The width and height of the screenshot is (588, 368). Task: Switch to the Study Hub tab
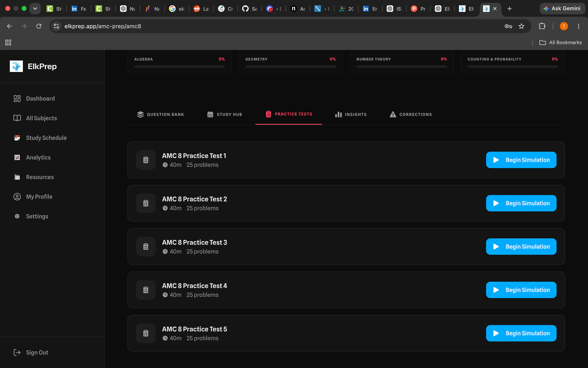click(x=225, y=114)
